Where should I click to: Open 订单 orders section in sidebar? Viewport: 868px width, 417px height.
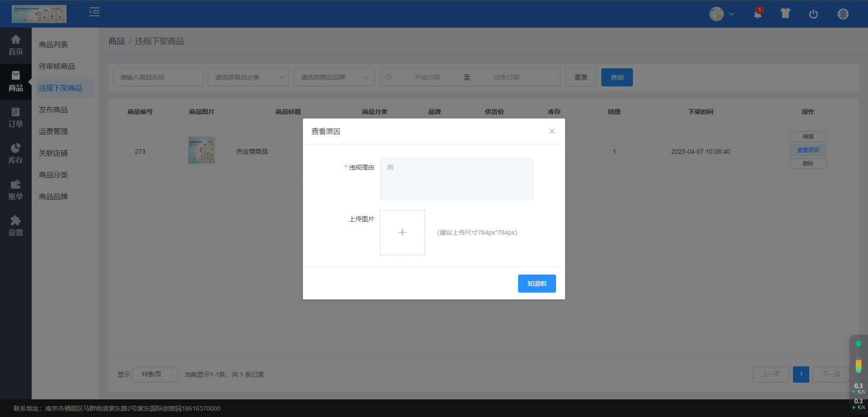(15, 118)
